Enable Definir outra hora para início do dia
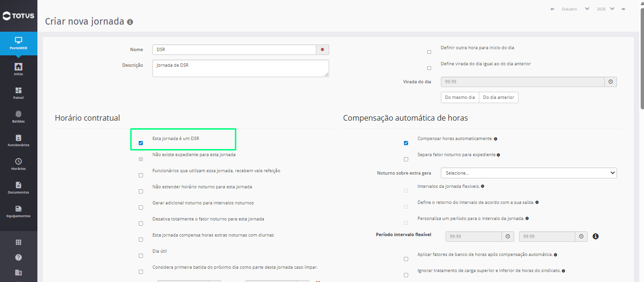 point(429,52)
